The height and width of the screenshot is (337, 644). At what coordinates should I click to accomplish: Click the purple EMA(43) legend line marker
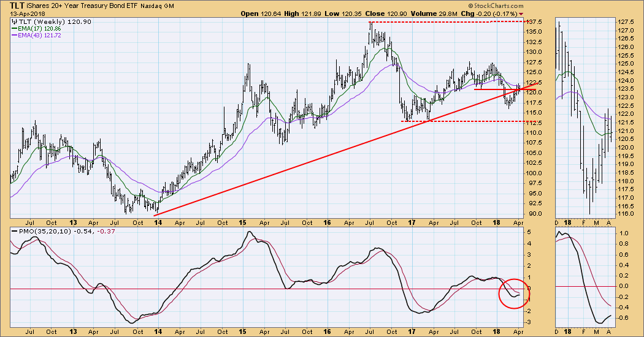click(14, 36)
